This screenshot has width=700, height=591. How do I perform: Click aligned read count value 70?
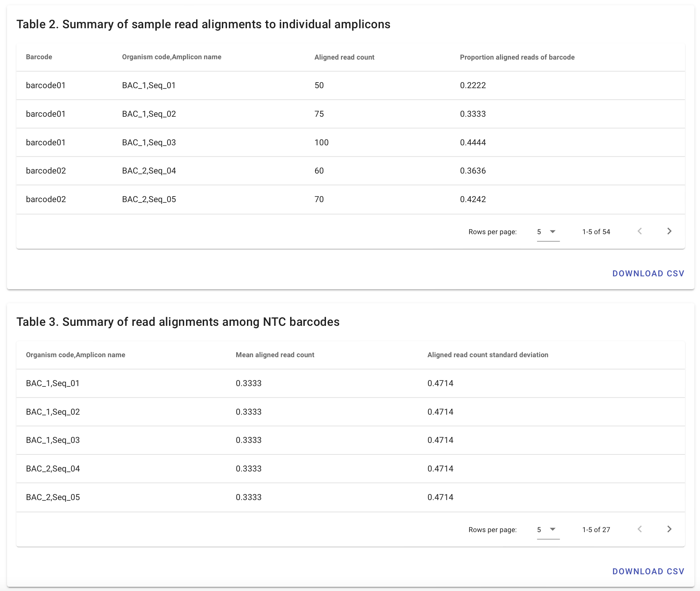pyautogui.click(x=319, y=199)
